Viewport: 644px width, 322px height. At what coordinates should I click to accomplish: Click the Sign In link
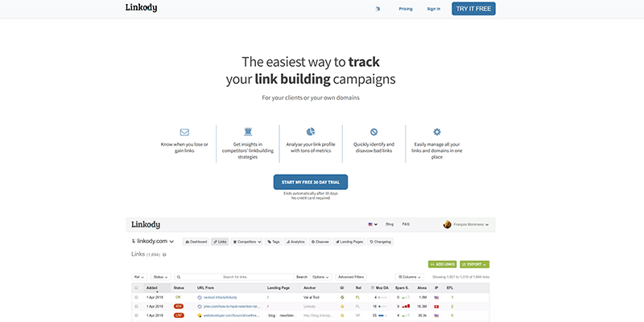click(x=433, y=9)
